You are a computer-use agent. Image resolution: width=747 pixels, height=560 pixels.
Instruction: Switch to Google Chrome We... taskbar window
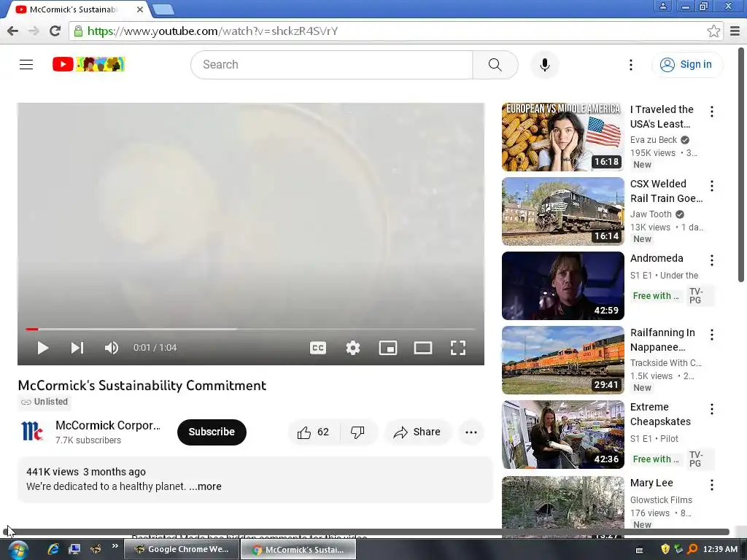click(182, 549)
